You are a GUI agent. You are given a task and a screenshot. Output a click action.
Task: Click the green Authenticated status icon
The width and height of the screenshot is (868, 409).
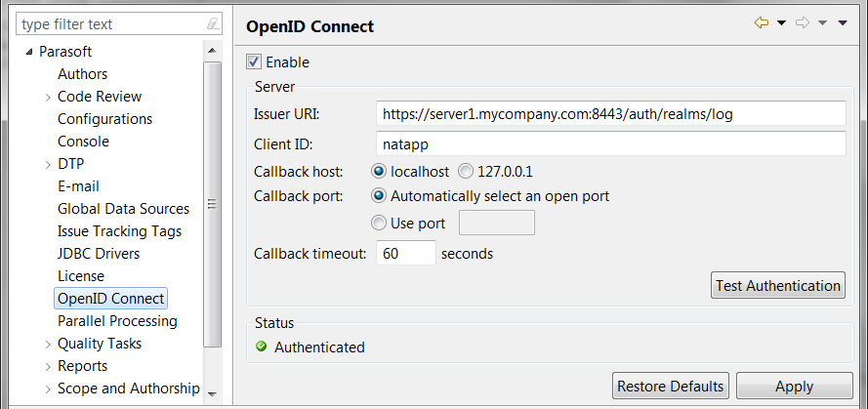click(x=262, y=347)
